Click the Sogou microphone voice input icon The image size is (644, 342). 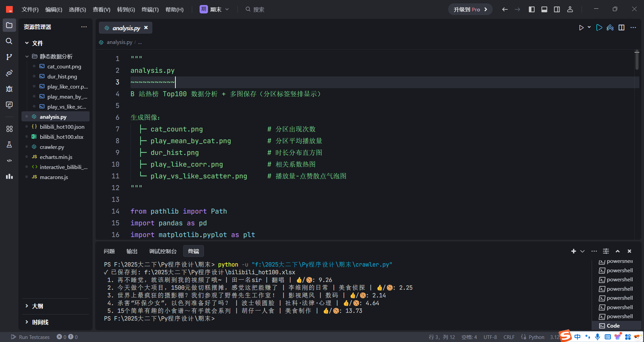pyautogui.click(x=597, y=337)
